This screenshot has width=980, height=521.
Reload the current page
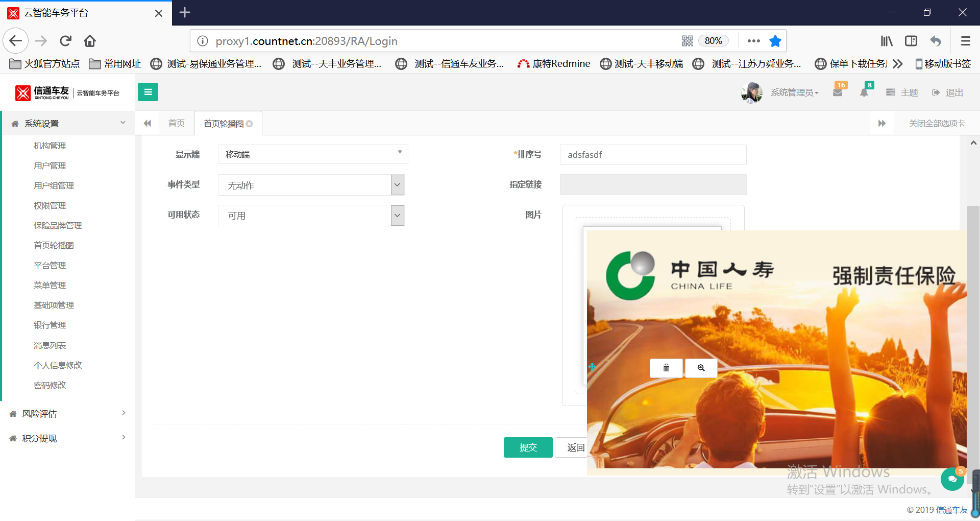(x=66, y=41)
